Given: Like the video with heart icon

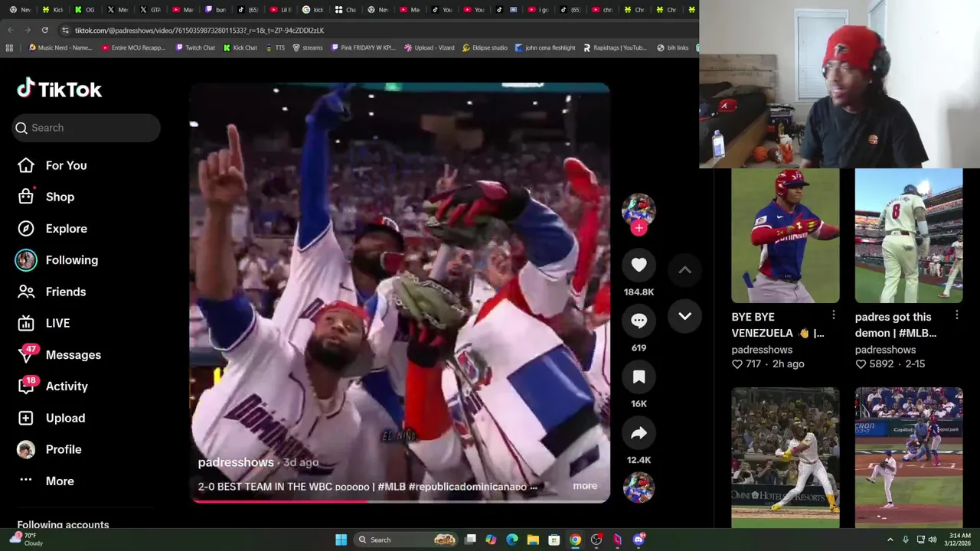Looking at the screenshot, I should click(x=639, y=265).
